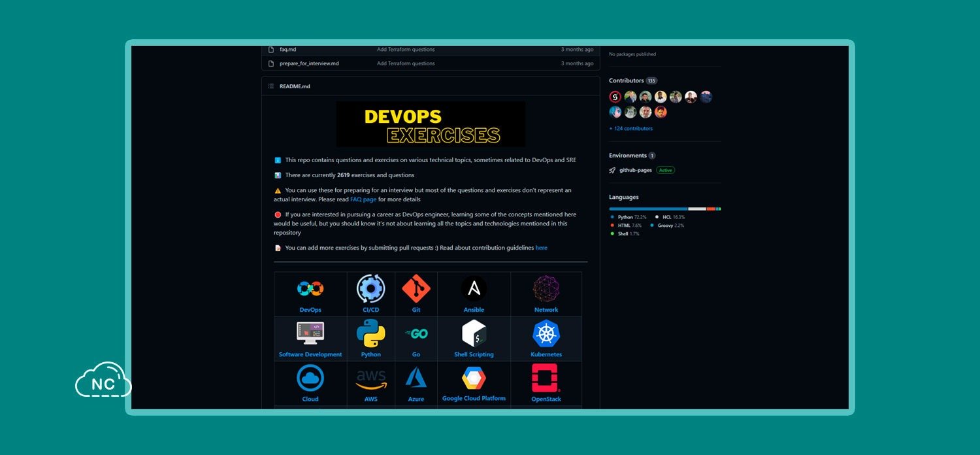Open the Shell Scripting terminal icon
Viewport: 980px width, 455px height.
point(474,333)
